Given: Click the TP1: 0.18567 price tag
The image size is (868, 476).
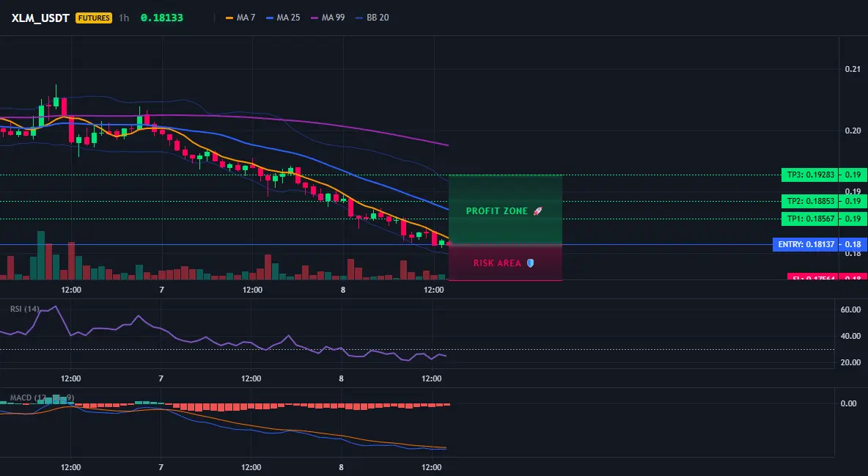Looking at the screenshot, I should (x=810, y=219).
